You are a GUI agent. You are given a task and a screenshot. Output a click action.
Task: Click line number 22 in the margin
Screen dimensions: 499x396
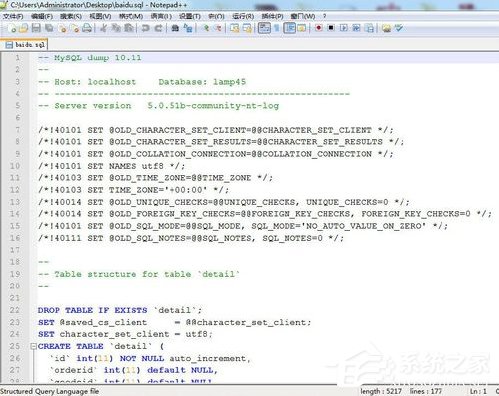(x=15, y=310)
